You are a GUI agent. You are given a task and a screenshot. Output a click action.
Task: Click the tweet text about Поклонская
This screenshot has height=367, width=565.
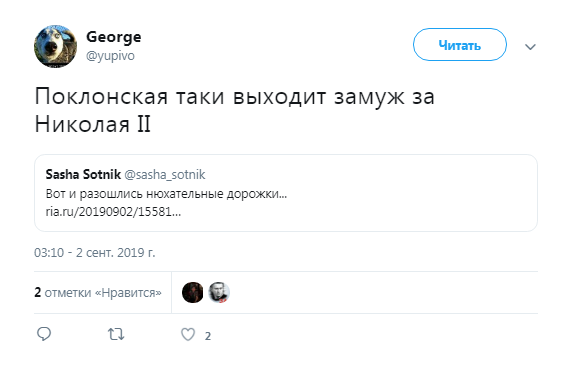tap(235, 110)
